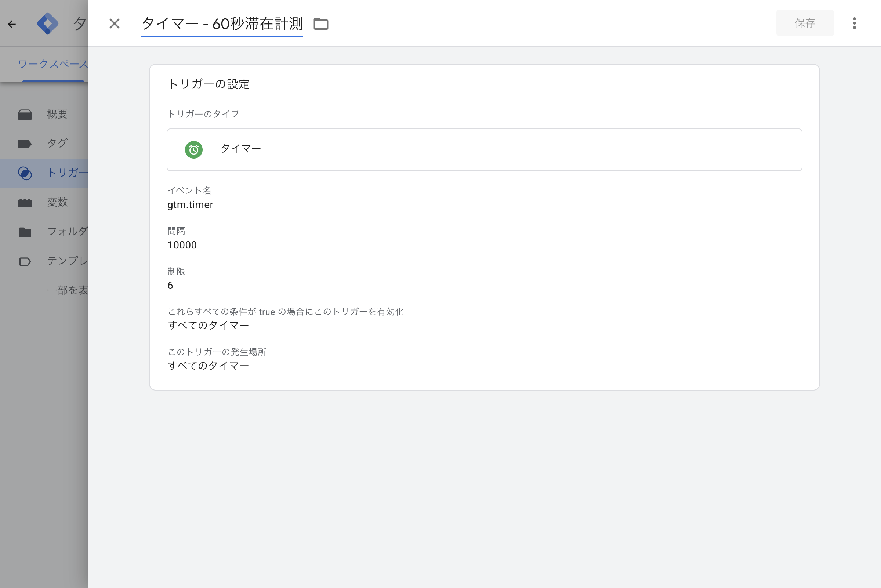Click the interval value 10000
This screenshot has height=588, width=881.
coord(182,245)
